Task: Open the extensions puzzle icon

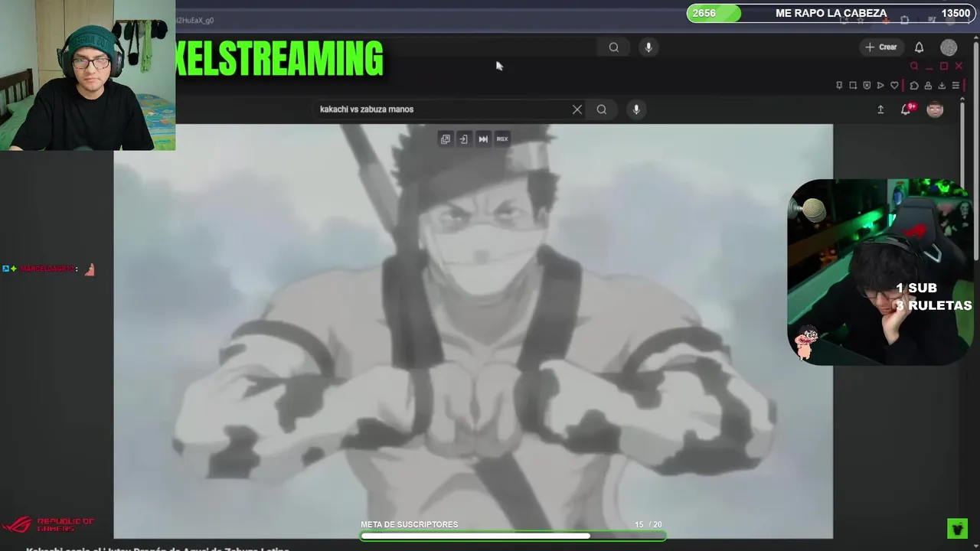Action: (x=914, y=86)
